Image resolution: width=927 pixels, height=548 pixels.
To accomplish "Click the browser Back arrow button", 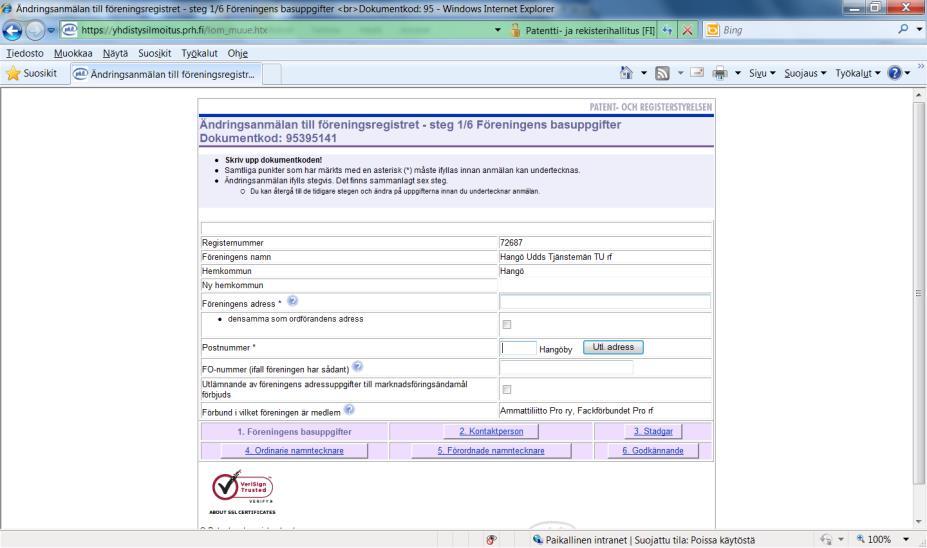I will point(12,30).
